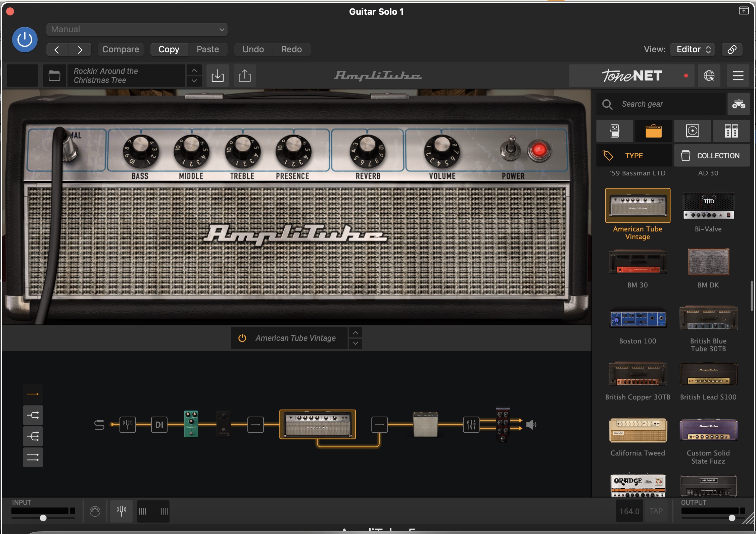Open the preset browser folder icon
This screenshot has width=756, height=534.
54,76
